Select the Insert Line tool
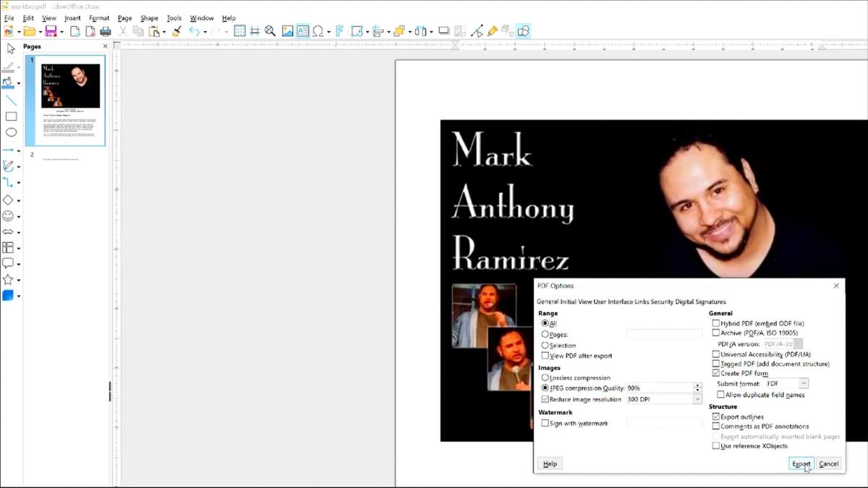 tap(10, 100)
